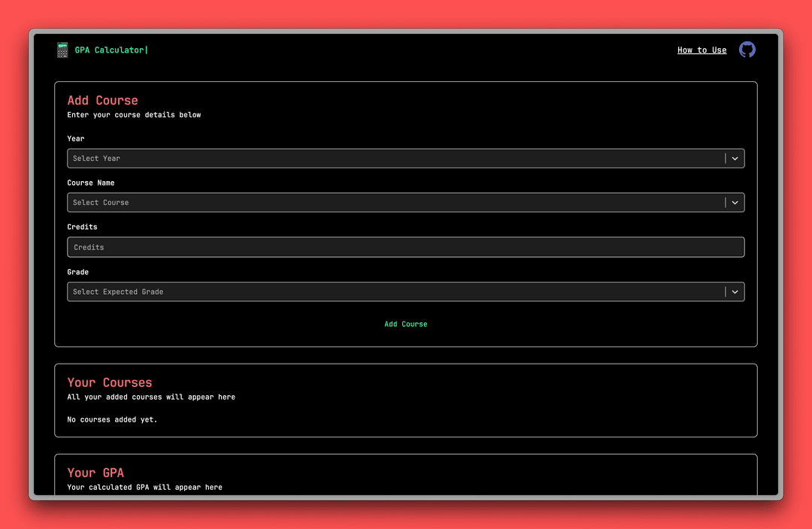Expand the Year dropdown chevron arrow
The height and width of the screenshot is (529, 812).
click(735, 159)
